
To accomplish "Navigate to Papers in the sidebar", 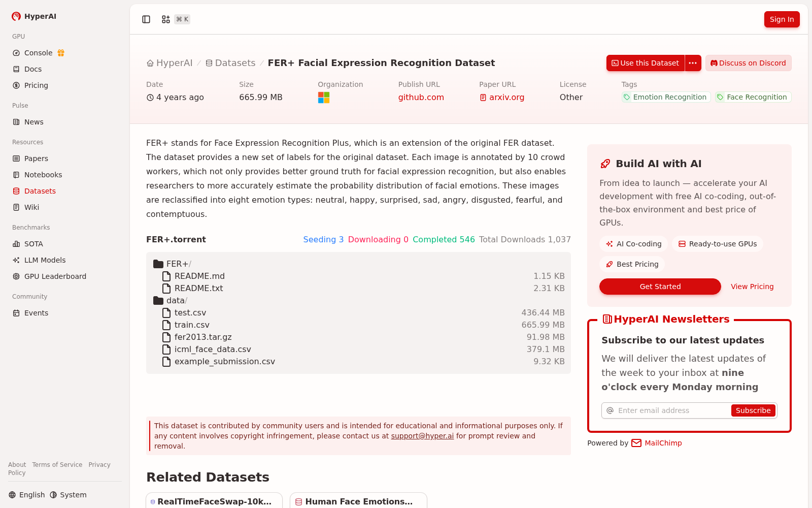I will [36, 158].
